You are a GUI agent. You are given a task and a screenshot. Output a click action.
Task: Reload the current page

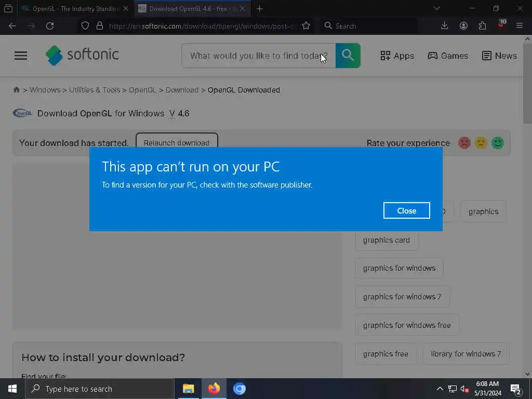point(50,26)
